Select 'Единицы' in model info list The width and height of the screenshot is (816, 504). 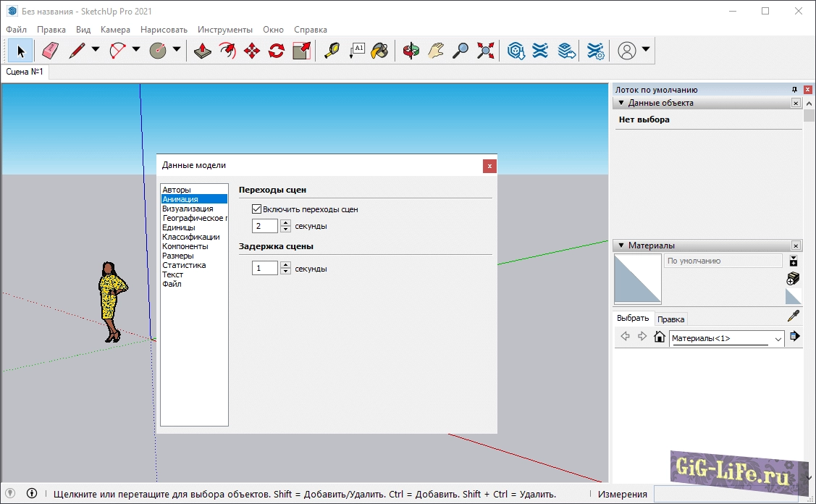click(x=178, y=227)
